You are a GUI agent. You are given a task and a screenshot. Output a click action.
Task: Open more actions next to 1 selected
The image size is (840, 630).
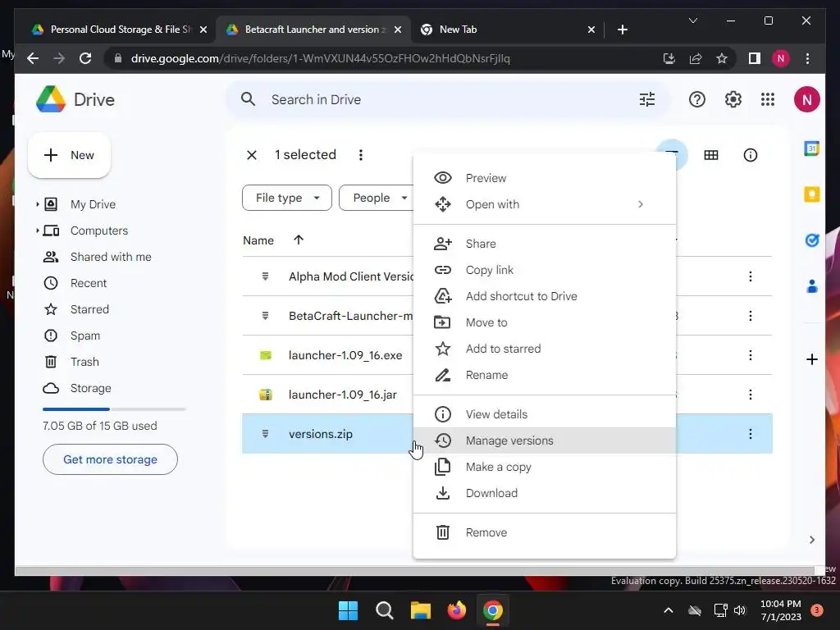tap(361, 155)
